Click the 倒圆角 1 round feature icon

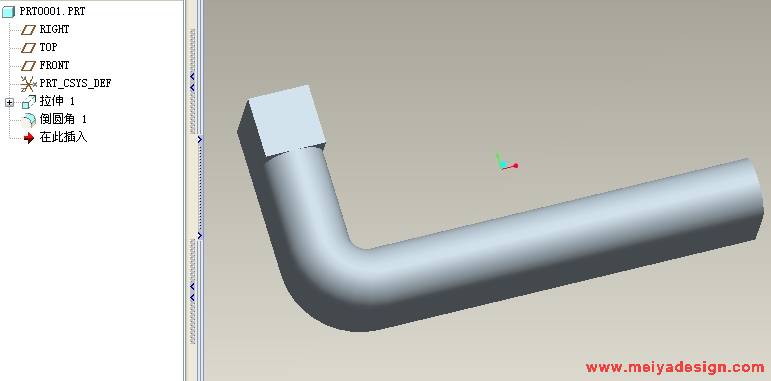tap(29, 119)
